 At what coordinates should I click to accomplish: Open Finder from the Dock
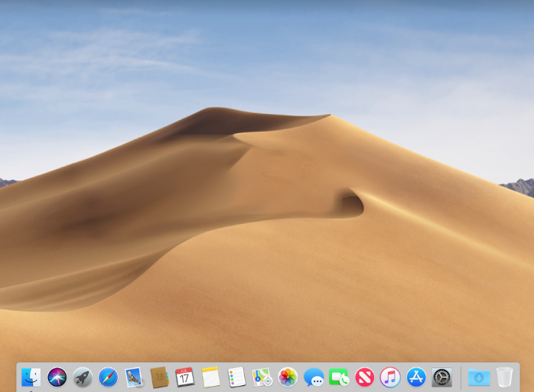pyautogui.click(x=31, y=377)
